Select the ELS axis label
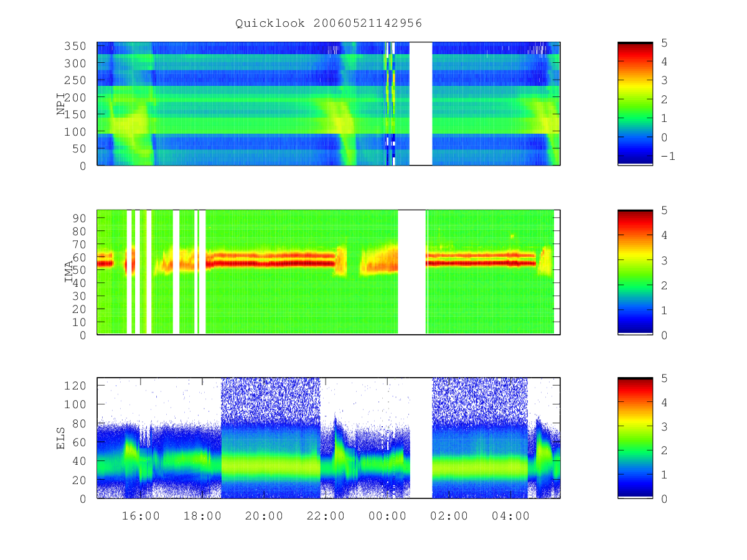Viewport: 747px width, 560px height. pos(61,437)
